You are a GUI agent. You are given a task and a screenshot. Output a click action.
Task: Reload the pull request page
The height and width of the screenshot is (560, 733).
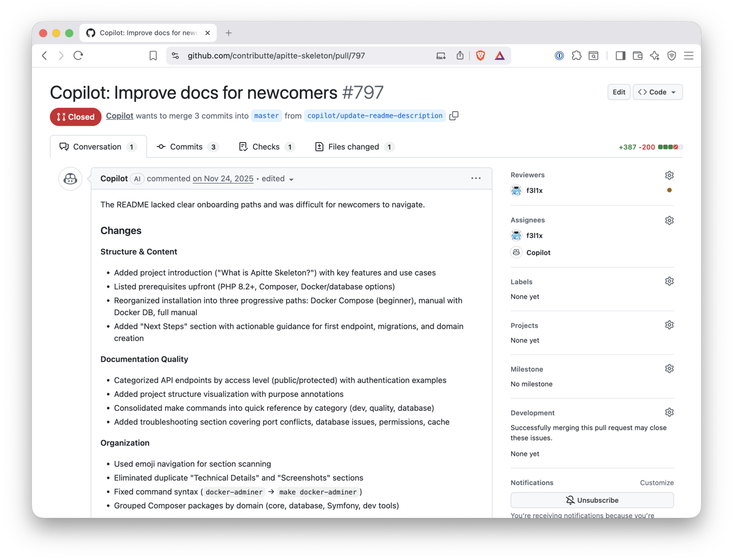pos(78,56)
